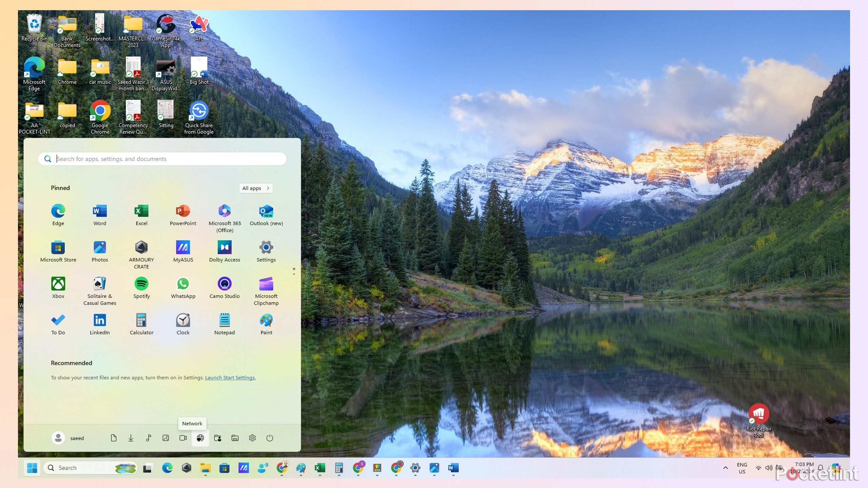Go to next pinned apps page dot
The image size is (868, 488).
pos(294,274)
